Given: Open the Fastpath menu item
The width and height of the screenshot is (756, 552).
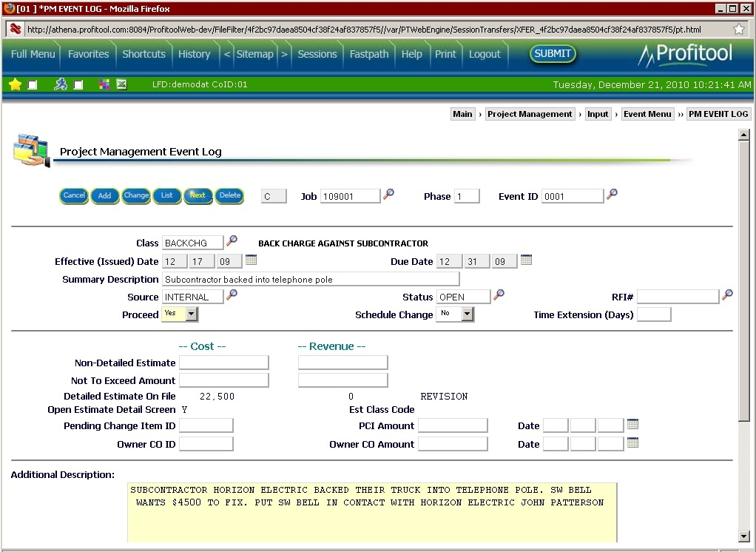Looking at the screenshot, I should pos(369,54).
